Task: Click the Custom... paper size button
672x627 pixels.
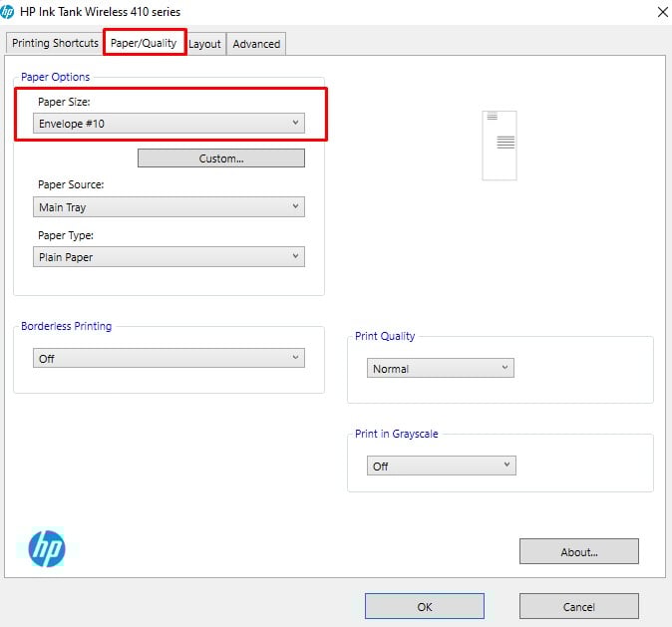Action: point(221,158)
